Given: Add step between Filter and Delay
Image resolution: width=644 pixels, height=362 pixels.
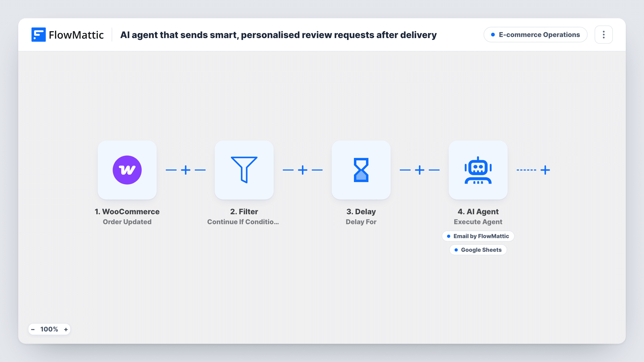Looking at the screenshot, I should 303,170.
